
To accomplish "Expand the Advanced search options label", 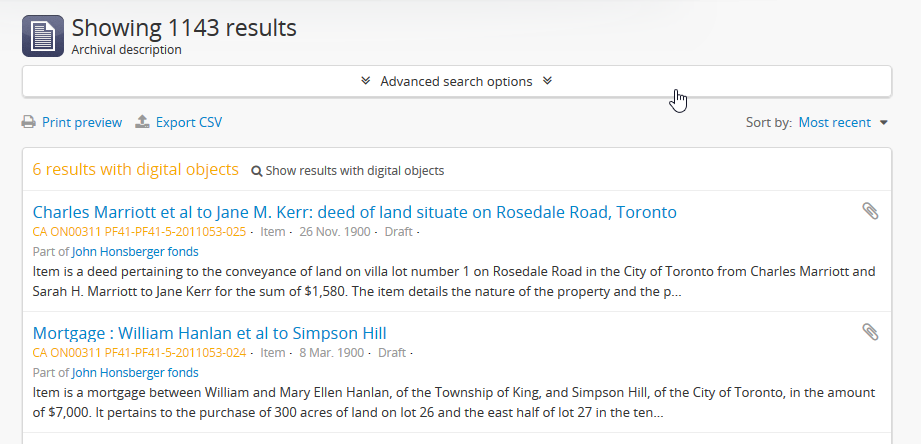I will [x=456, y=81].
